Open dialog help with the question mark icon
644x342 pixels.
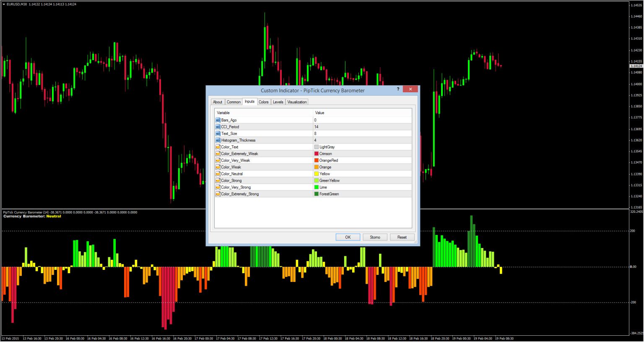(x=397, y=89)
